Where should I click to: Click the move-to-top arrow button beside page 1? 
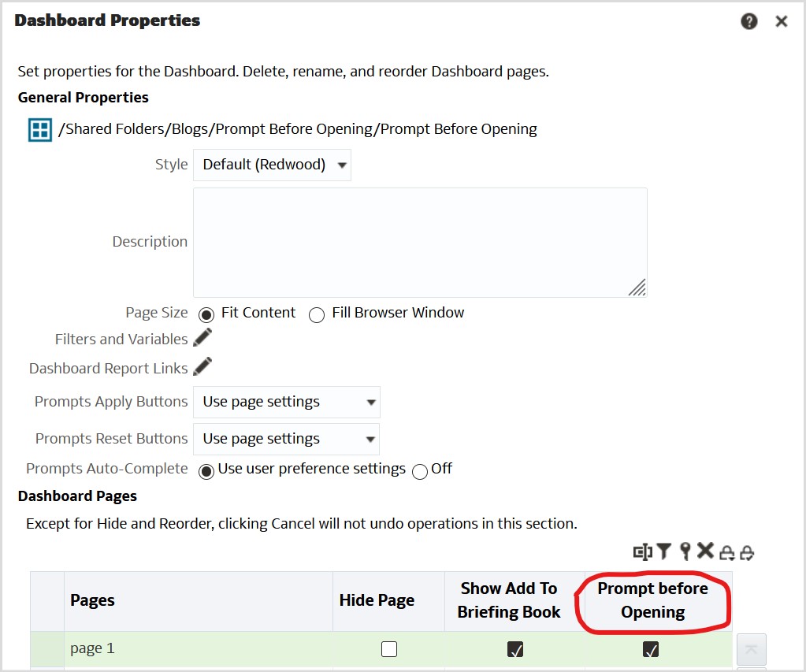(751, 649)
